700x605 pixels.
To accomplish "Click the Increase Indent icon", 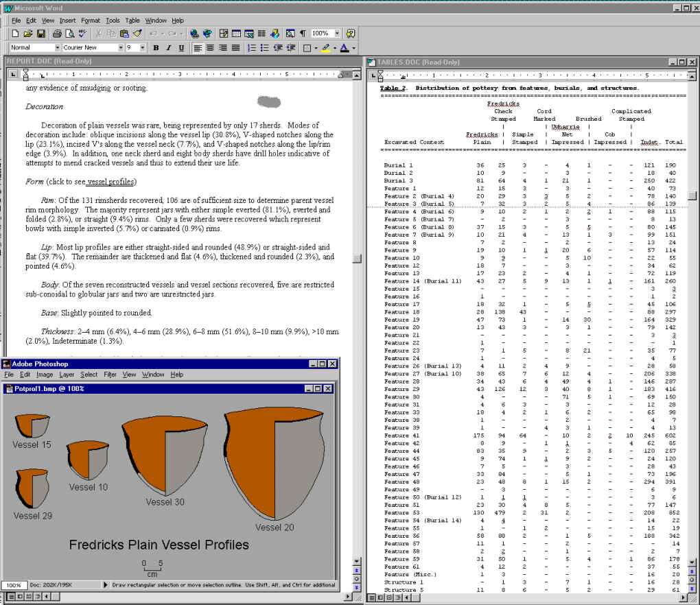I will [x=290, y=48].
